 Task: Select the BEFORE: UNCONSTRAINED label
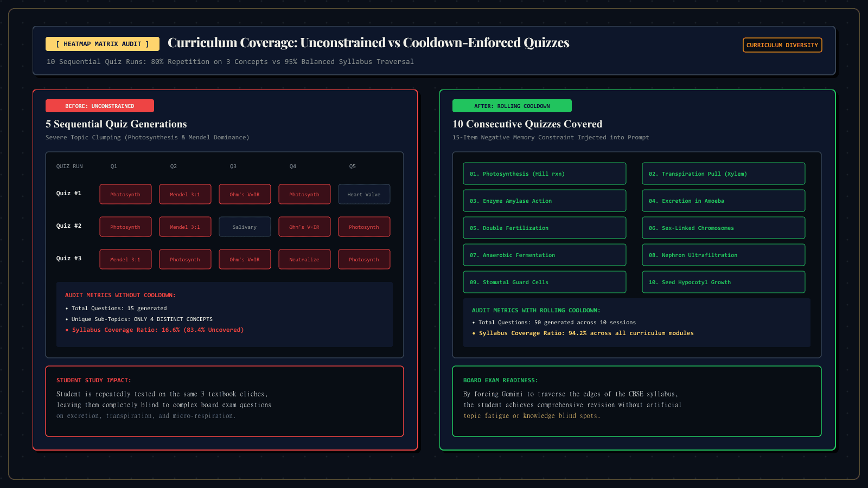[x=100, y=106]
